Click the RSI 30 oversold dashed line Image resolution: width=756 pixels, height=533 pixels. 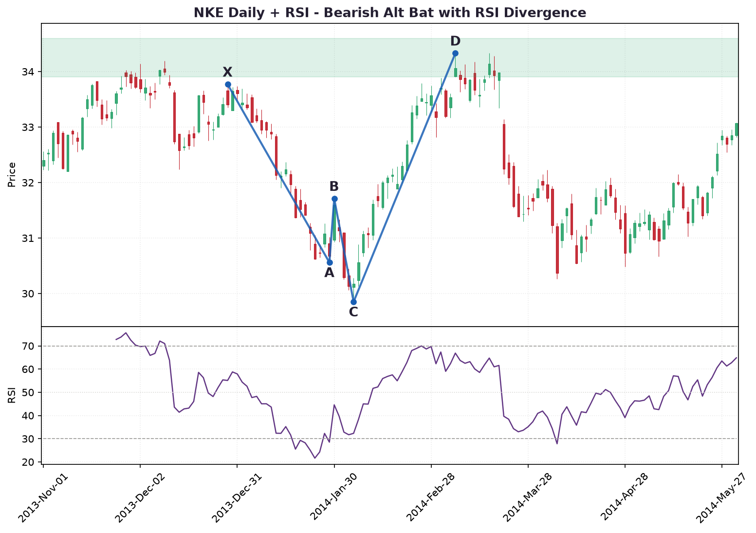[x=390, y=439]
